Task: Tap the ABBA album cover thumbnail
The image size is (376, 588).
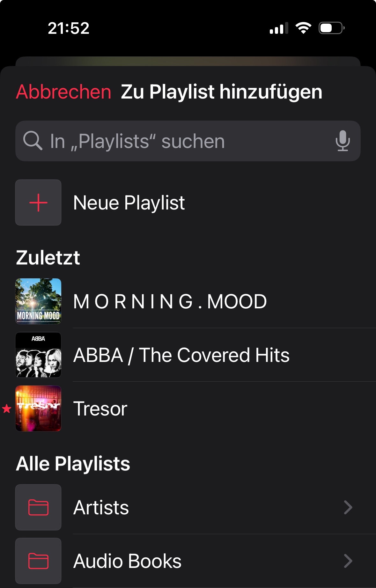Action: click(38, 355)
